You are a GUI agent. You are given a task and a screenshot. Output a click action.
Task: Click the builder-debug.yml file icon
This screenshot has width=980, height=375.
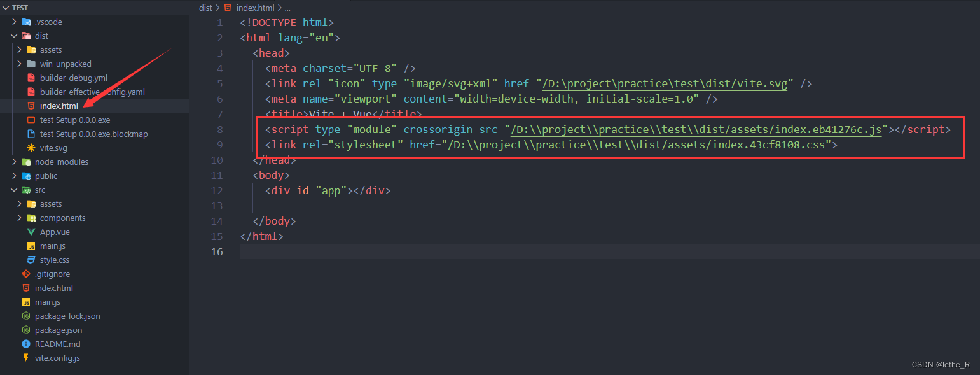click(x=31, y=78)
